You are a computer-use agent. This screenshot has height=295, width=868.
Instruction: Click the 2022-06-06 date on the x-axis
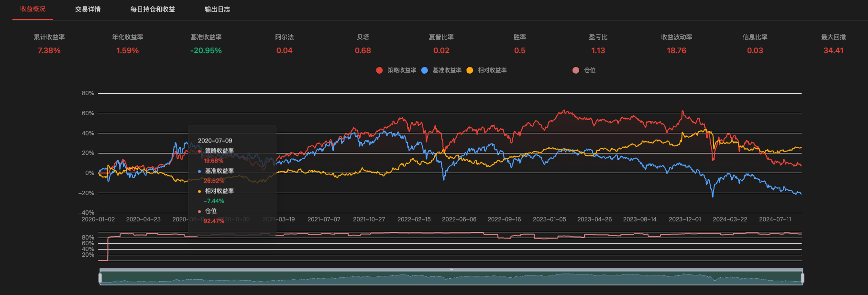pyautogui.click(x=459, y=219)
